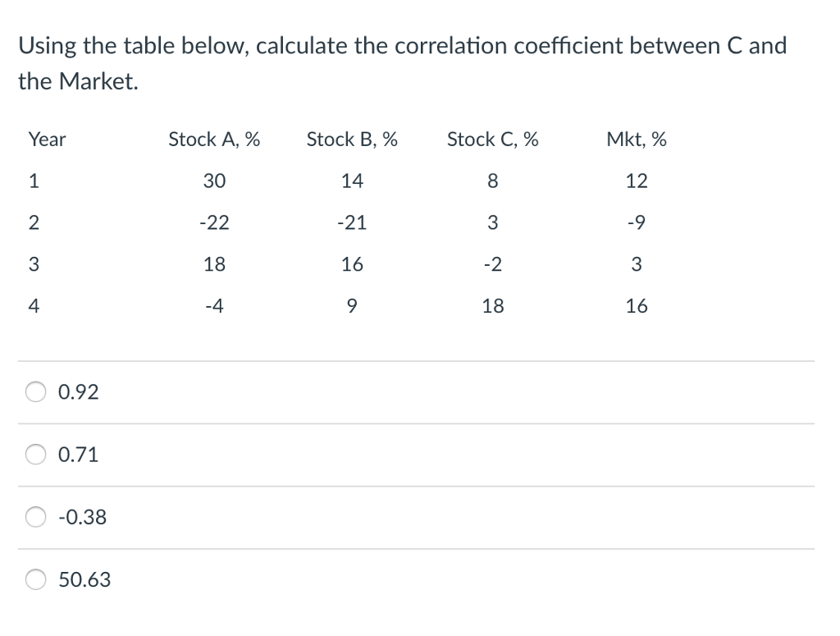Click the Stock B, % column header
The width and height of the screenshot is (840, 636).
click(352, 140)
